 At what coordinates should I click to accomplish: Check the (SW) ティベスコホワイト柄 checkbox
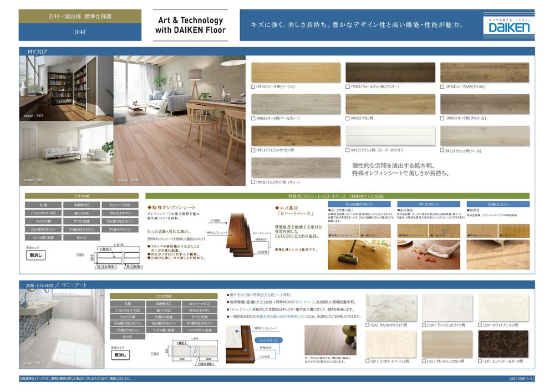coord(424,325)
